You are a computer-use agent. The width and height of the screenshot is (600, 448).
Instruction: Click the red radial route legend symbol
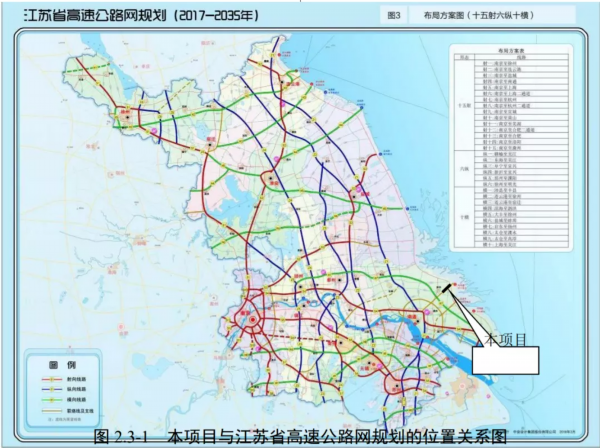click(50, 380)
